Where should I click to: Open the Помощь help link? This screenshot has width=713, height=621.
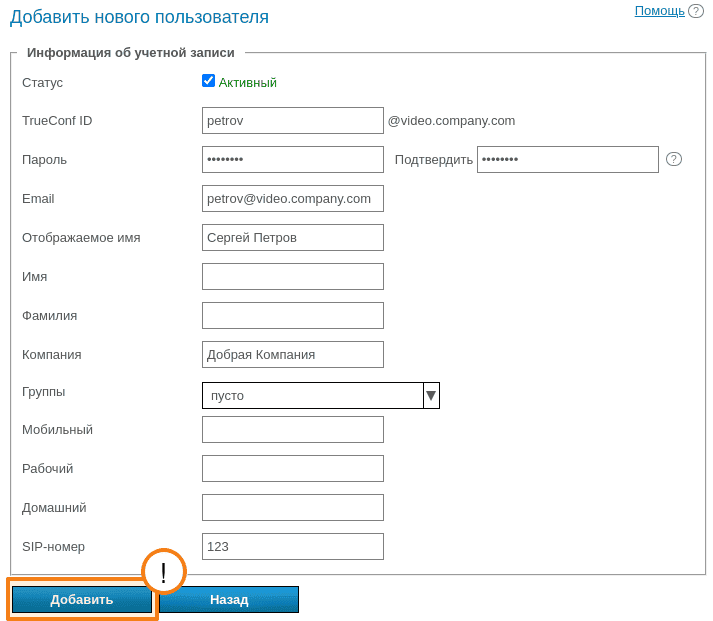click(659, 10)
